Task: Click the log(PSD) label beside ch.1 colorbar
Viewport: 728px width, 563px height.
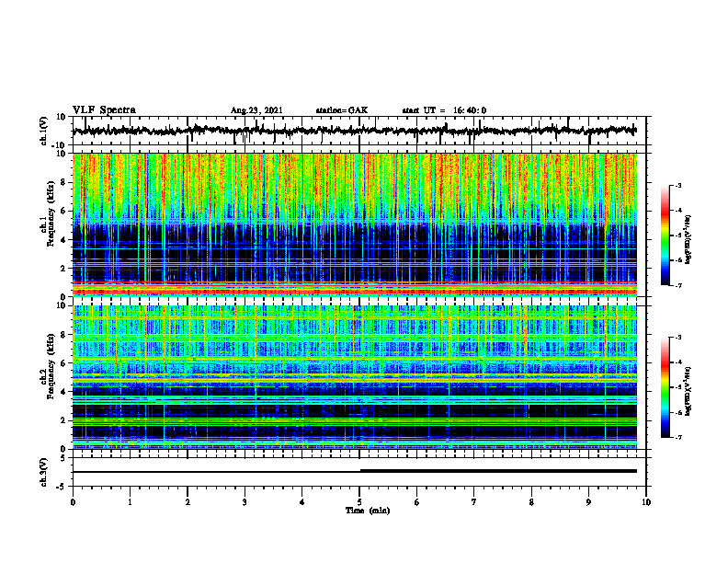Action: tap(688, 240)
